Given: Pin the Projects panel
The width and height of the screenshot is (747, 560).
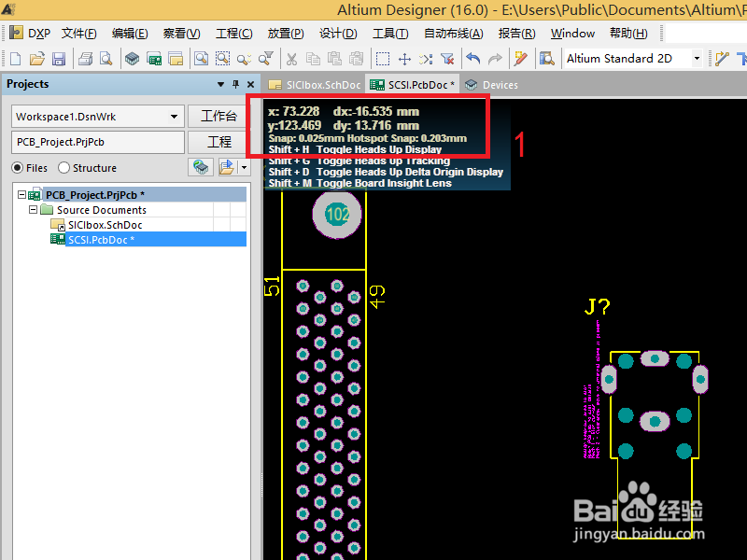Looking at the screenshot, I should 235,84.
